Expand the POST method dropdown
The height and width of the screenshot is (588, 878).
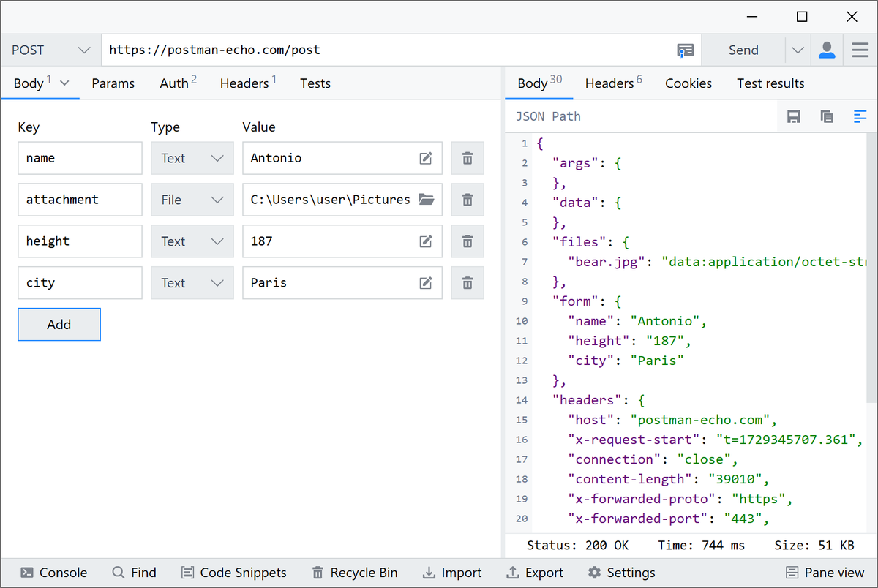pos(50,50)
